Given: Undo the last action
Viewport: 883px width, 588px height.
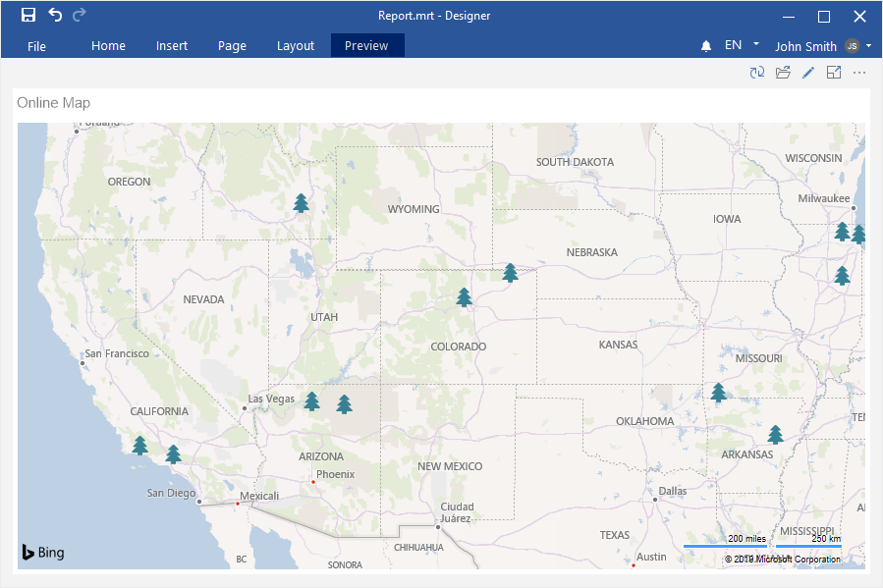Looking at the screenshot, I should click(55, 15).
